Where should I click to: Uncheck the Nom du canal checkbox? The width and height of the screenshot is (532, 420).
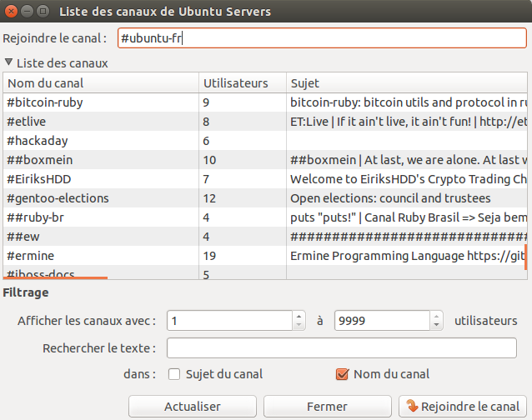(342, 374)
